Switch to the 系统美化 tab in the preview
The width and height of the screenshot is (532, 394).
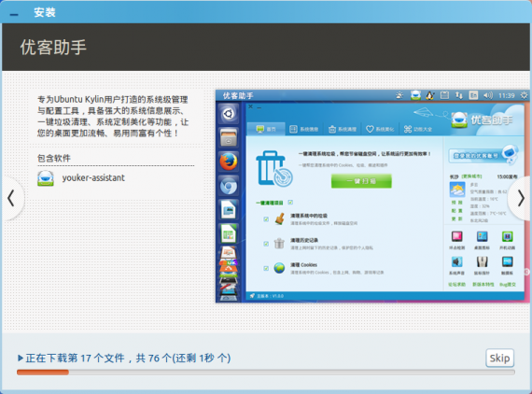[380, 129]
